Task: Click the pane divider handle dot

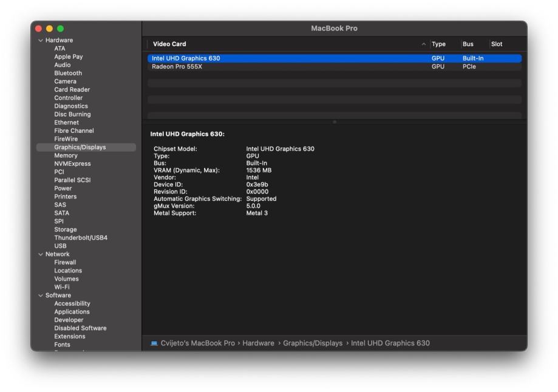Action: tap(335, 122)
